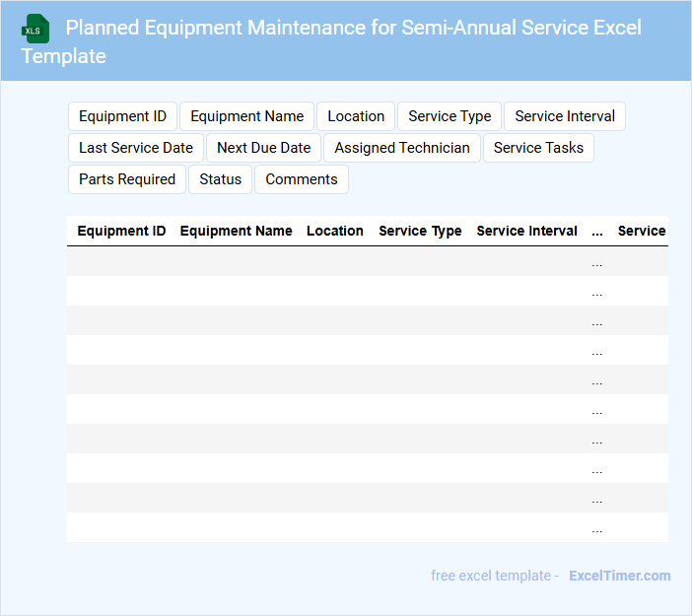692x616 pixels.
Task: Click the Location tag chip
Action: (356, 116)
